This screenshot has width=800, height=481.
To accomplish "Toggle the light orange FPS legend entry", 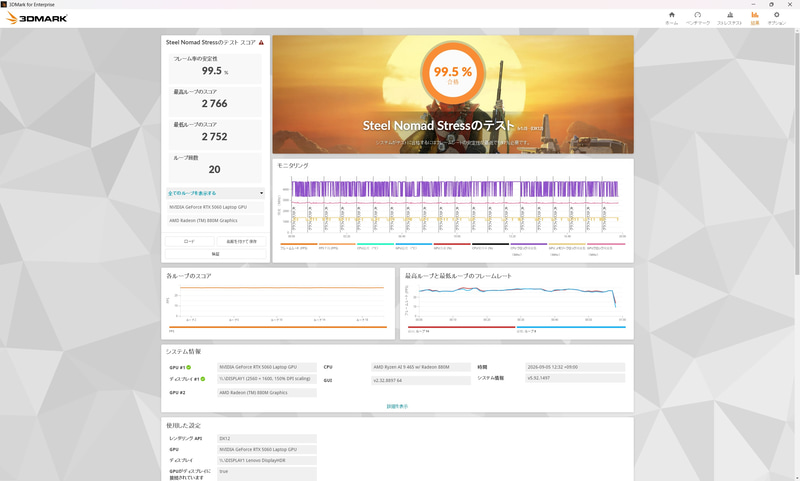I will coord(337,246).
